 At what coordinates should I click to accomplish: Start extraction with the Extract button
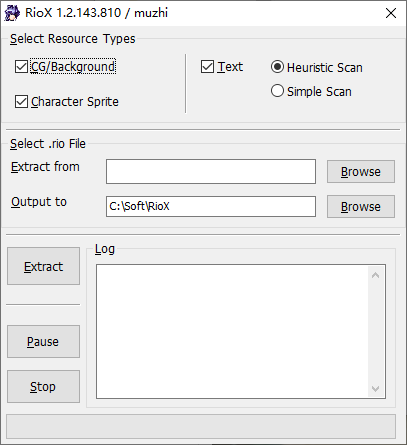coord(43,266)
